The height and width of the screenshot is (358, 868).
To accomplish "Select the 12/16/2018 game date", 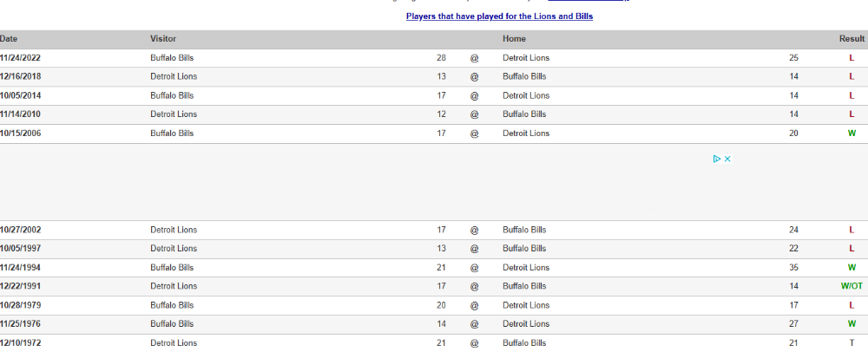I will coord(21,77).
